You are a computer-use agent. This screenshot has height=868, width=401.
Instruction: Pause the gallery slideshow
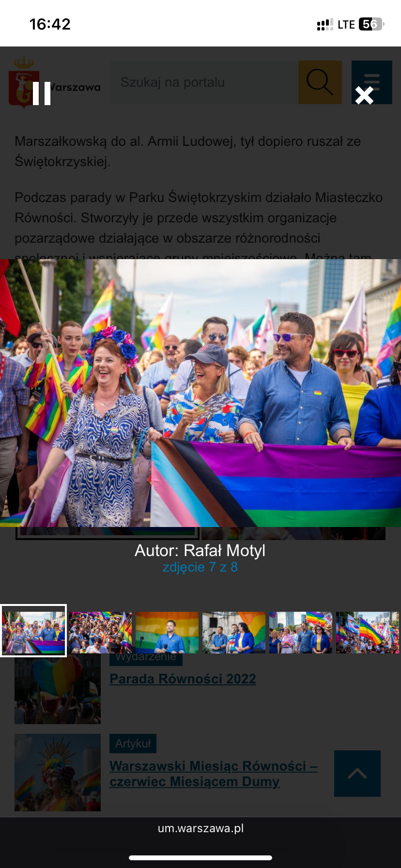42,93
